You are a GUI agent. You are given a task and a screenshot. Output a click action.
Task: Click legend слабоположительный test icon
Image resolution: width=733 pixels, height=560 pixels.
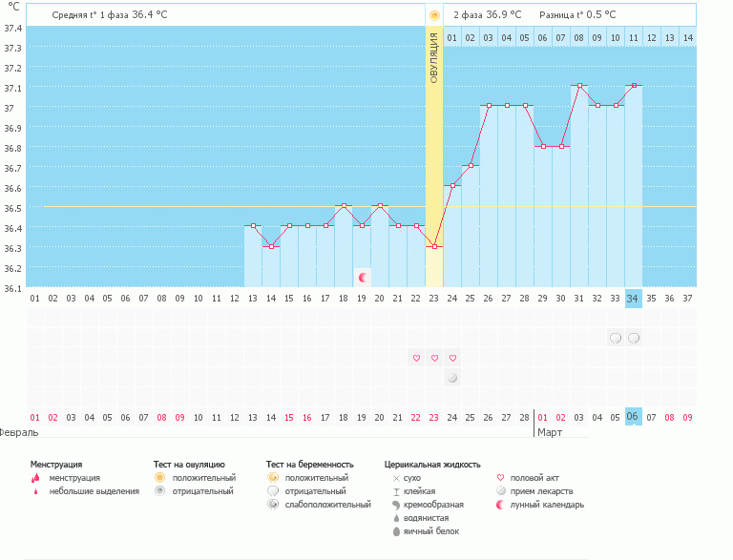273,505
